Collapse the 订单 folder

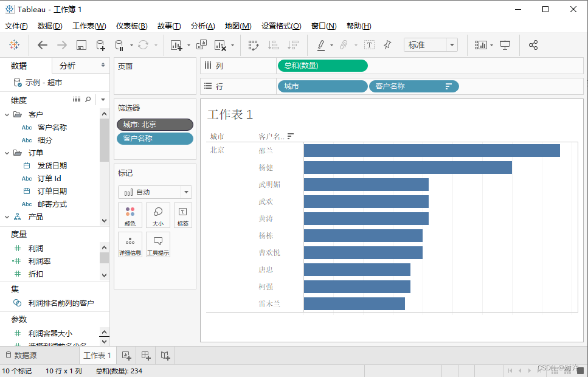click(7, 153)
